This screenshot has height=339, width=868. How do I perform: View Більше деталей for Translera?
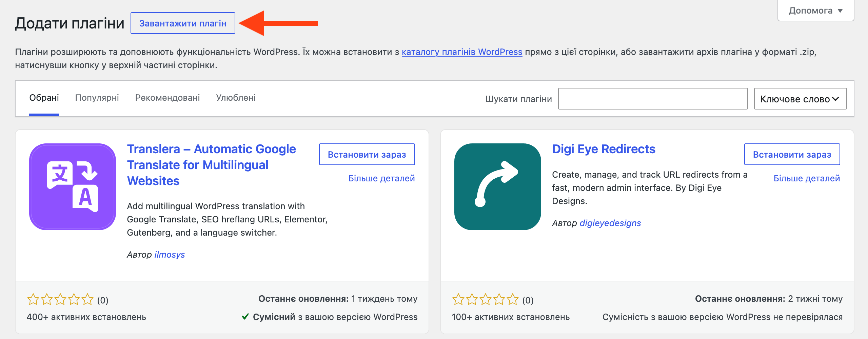(381, 178)
